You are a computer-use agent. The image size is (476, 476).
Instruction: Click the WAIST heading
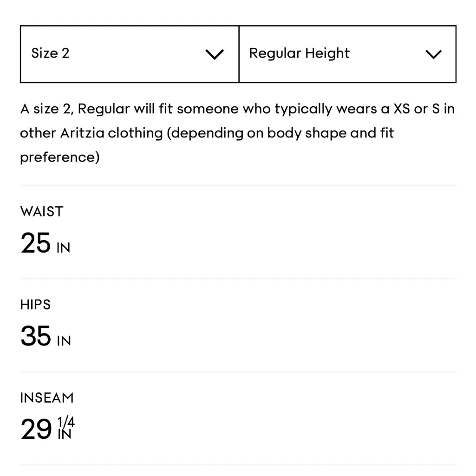[x=41, y=212]
